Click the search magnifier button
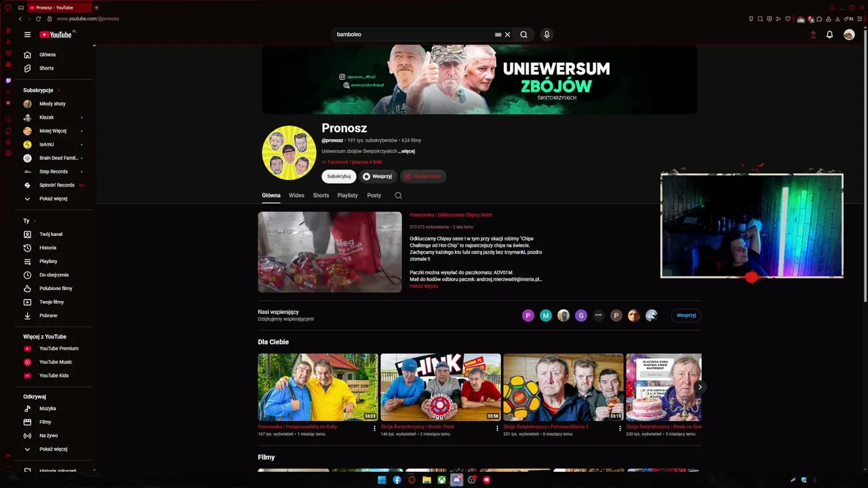Screen dimensions: 868x488 (x=524, y=35)
